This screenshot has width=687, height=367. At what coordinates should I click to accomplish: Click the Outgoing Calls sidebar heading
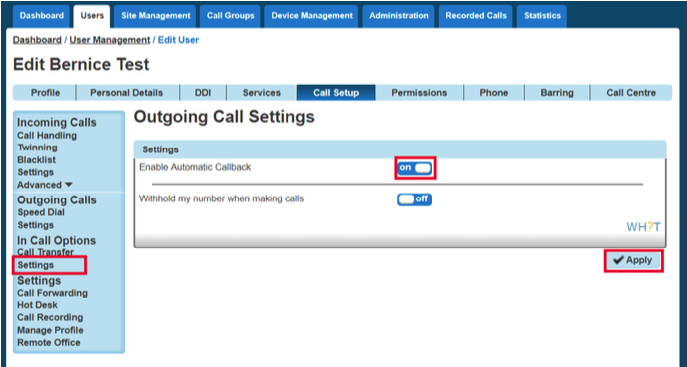point(57,200)
